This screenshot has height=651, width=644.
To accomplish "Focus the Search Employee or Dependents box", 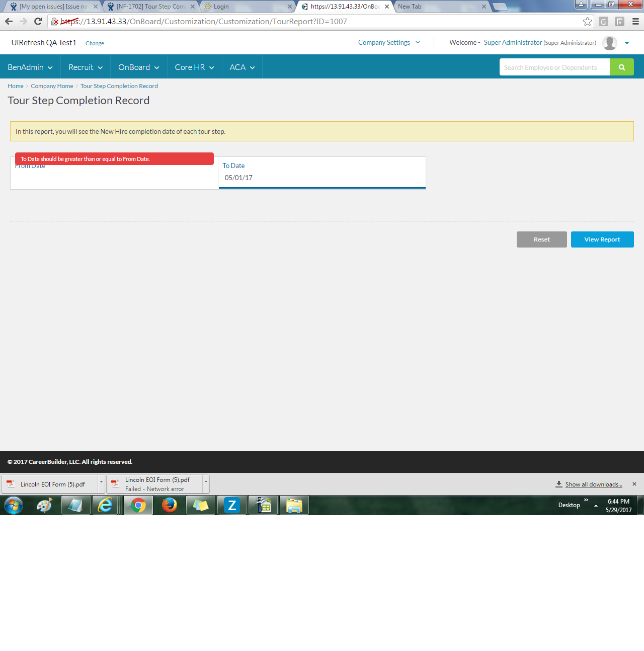I will tap(554, 67).
